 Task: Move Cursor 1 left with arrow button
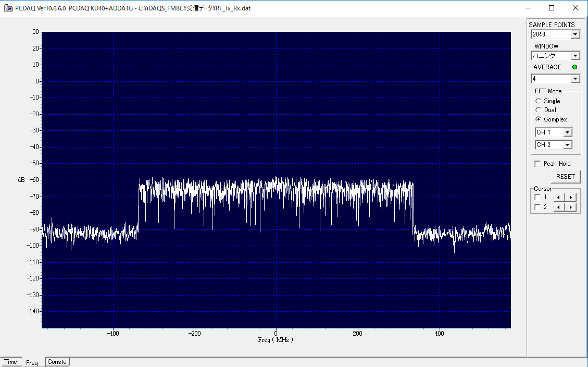559,198
